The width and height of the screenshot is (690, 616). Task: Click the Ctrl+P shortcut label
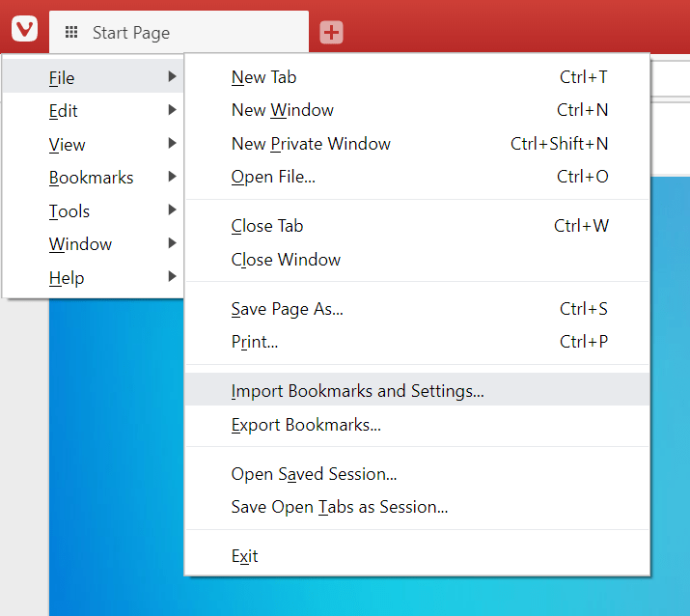(584, 342)
